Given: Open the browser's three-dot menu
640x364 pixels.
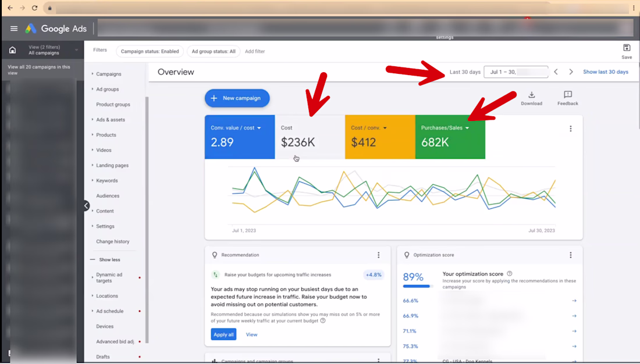Looking at the screenshot, I should (x=634, y=8).
